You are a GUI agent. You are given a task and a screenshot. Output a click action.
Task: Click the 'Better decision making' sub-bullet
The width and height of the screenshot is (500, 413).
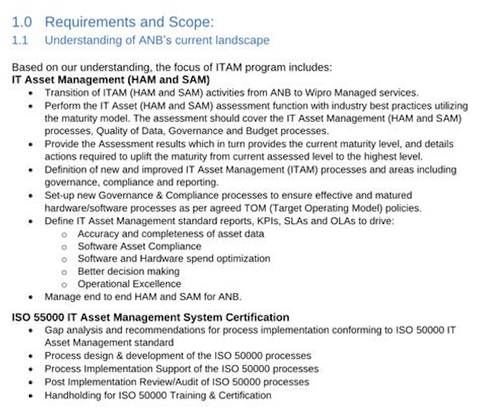(129, 271)
